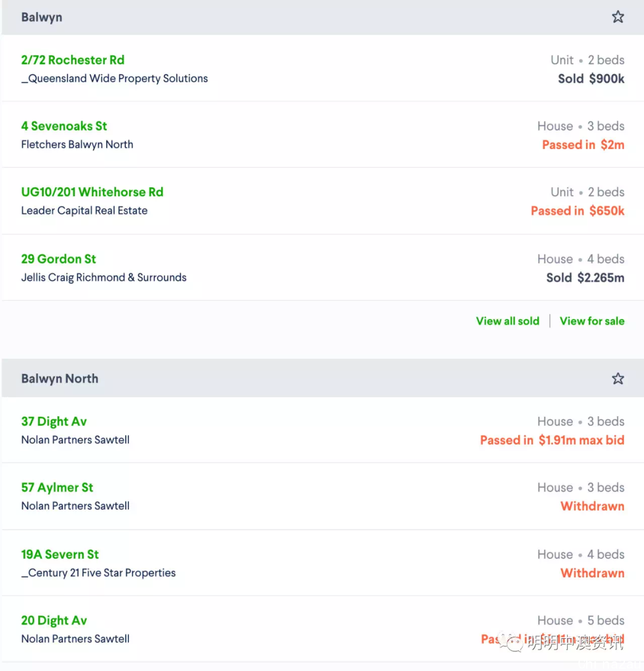Open the 29 Gordon St listing
The image size is (644, 671).
[x=58, y=259]
